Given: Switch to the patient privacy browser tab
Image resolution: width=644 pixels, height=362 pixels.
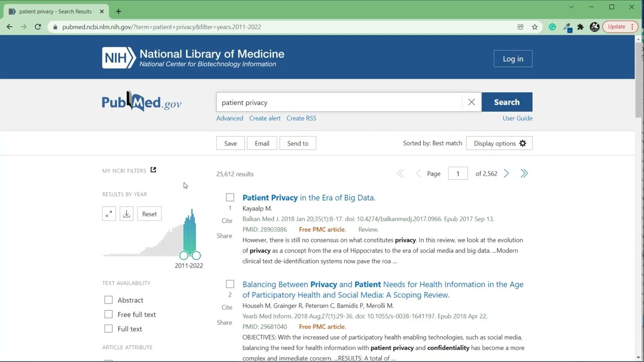Looking at the screenshot, I should (56, 11).
